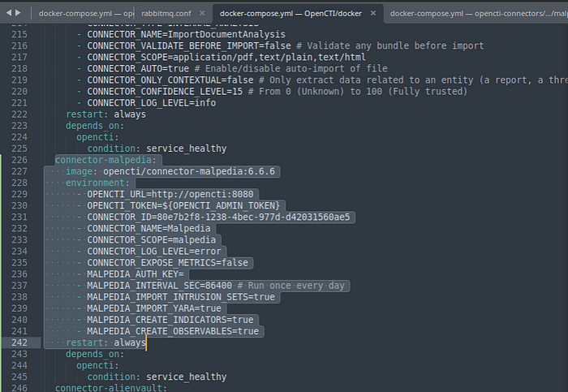The height and width of the screenshot is (392, 568).
Task: Click CONNECTOR_LOG_LEVEL=info line
Action: tap(152, 103)
